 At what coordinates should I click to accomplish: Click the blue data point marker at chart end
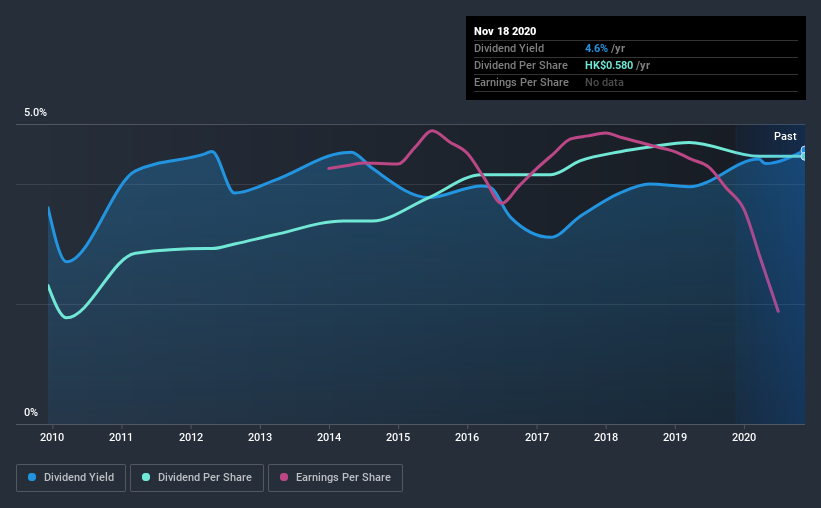point(804,151)
